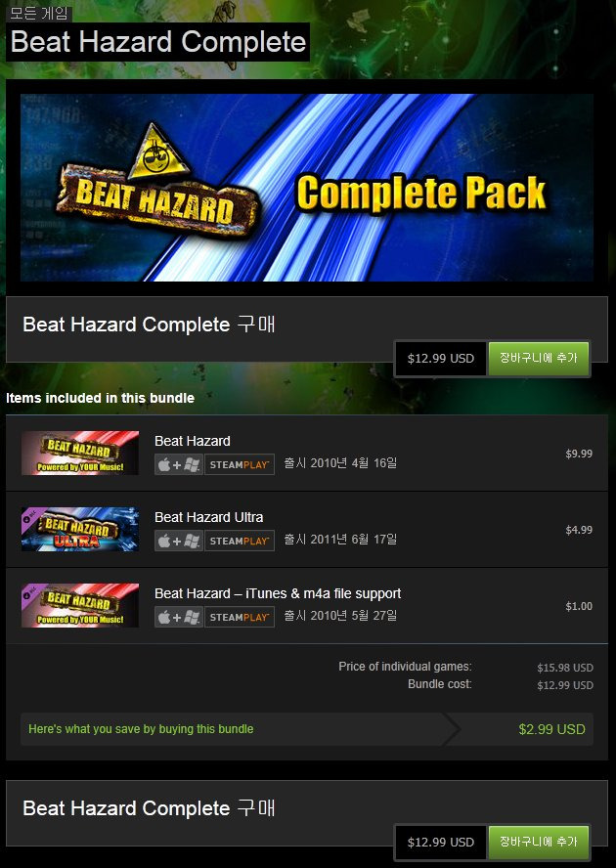This screenshot has height=868, width=616.
Task: Click the DLC badge on iTunes & m4a thumbnail
Action: (28, 590)
